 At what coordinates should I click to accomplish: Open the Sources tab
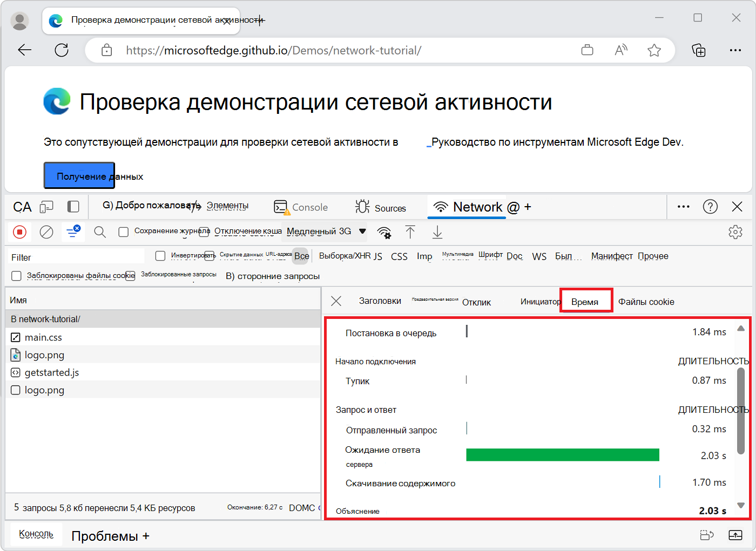(380, 207)
